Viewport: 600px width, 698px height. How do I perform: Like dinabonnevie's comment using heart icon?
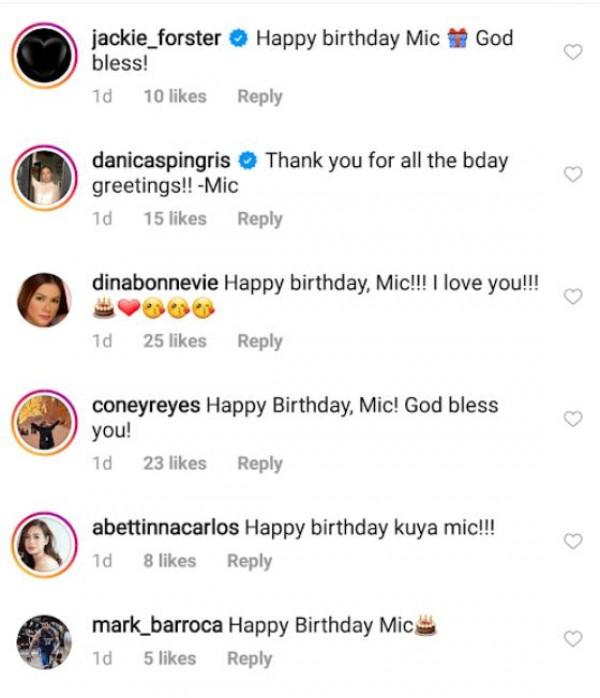[x=573, y=297]
